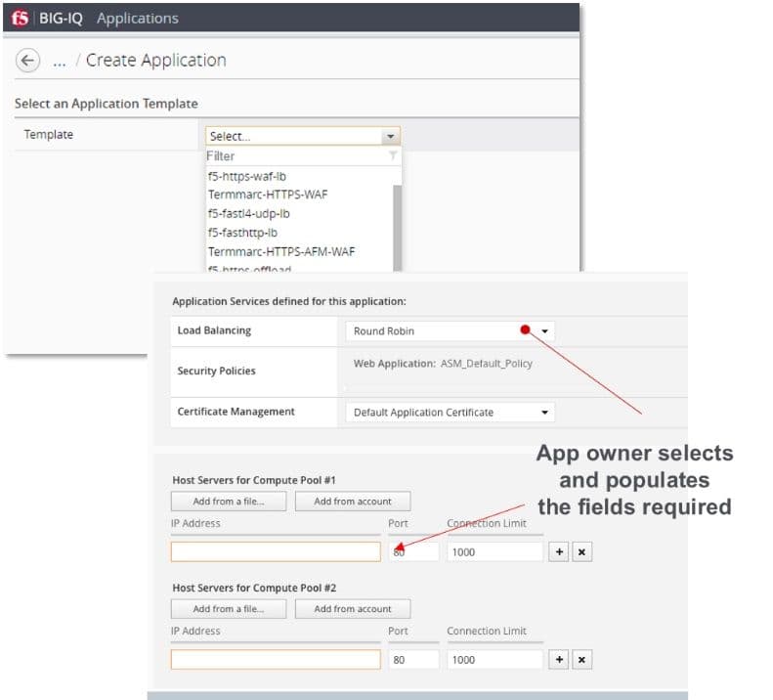Select f5-fasthttp-lb from template list
This screenshot has height=700, width=773.
[243, 233]
